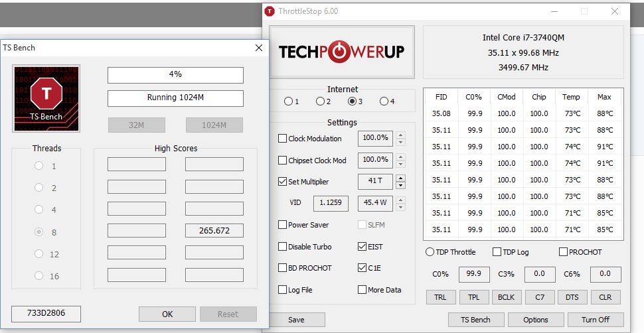Click OK in TS Bench
The image size is (644, 333).
(x=167, y=314)
